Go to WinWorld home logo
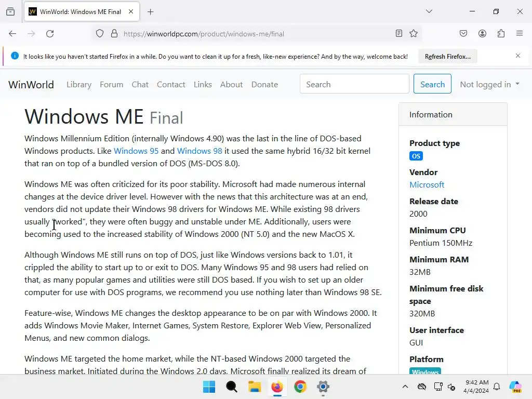The height and width of the screenshot is (399, 532). pyautogui.click(x=31, y=85)
